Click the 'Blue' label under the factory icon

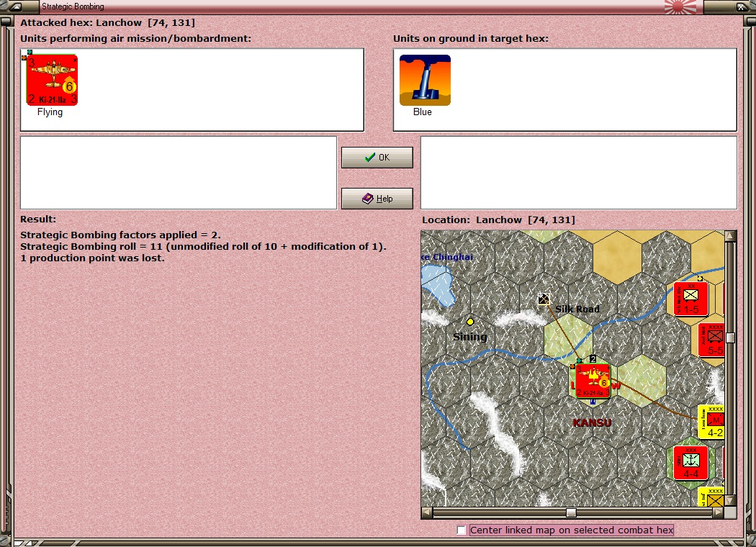pyautogui.click(x=423, y=112)
